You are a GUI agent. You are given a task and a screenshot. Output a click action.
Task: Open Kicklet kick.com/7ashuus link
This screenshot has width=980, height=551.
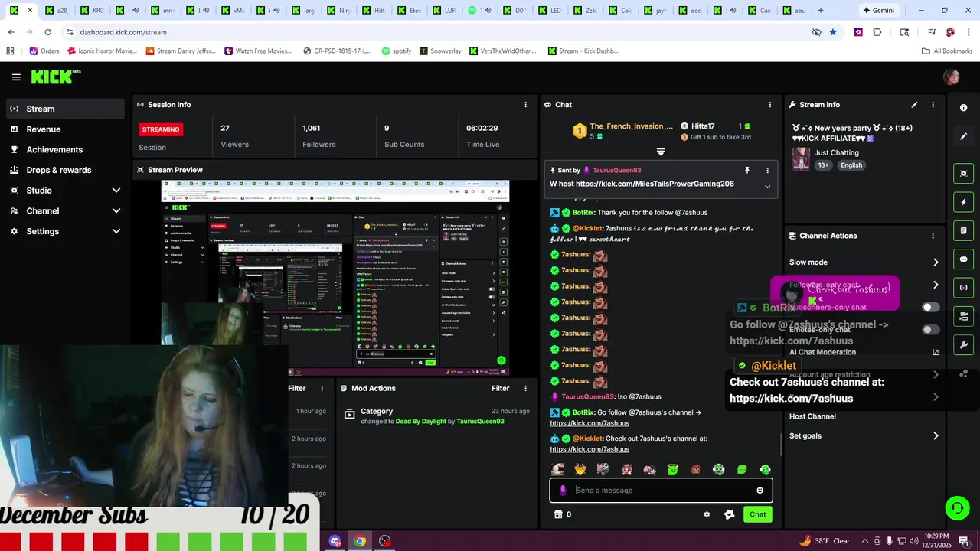click(x=590, y=449)
